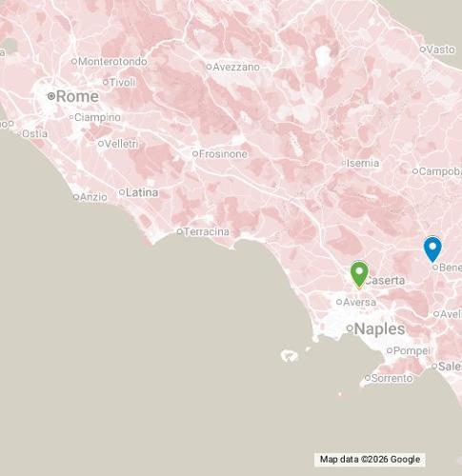Image resolution: width=462 pixels, height=476 pixels.
Task: Click the Velletri map label
Action: click(121, 144)
